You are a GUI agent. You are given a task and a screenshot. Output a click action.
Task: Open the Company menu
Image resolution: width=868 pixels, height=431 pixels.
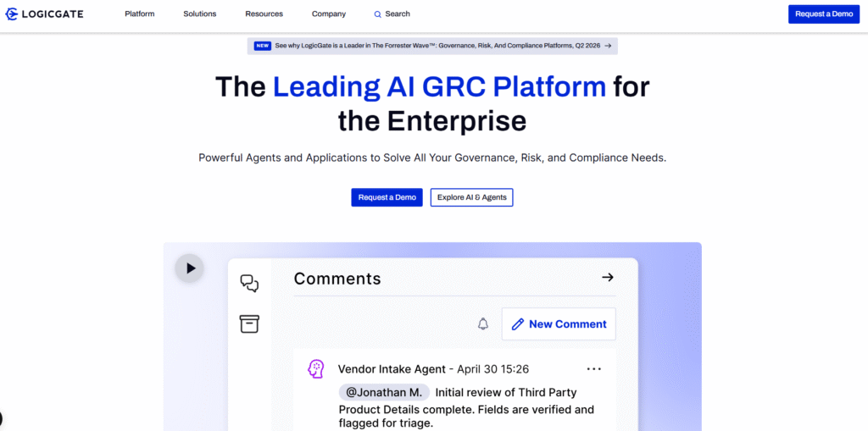tap(329, 14)
